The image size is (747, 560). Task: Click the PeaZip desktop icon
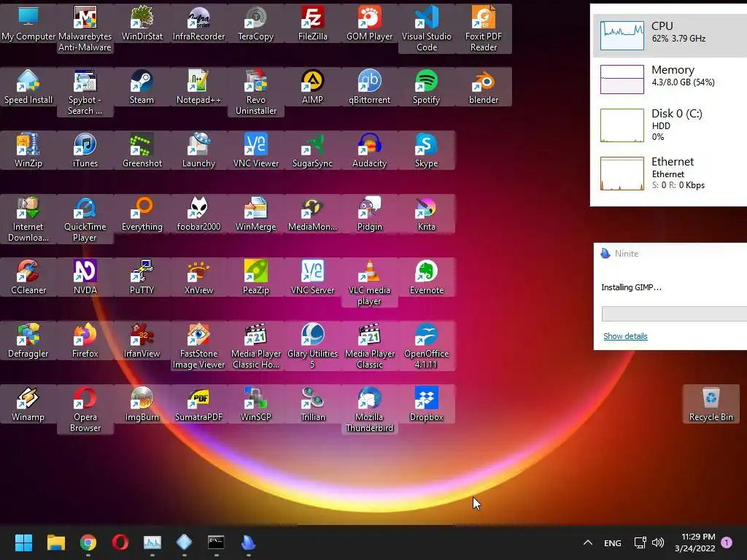click(x=256, y=276)
